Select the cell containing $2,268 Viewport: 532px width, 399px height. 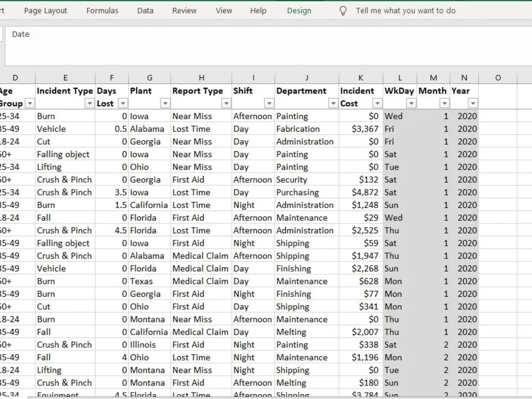361,268
